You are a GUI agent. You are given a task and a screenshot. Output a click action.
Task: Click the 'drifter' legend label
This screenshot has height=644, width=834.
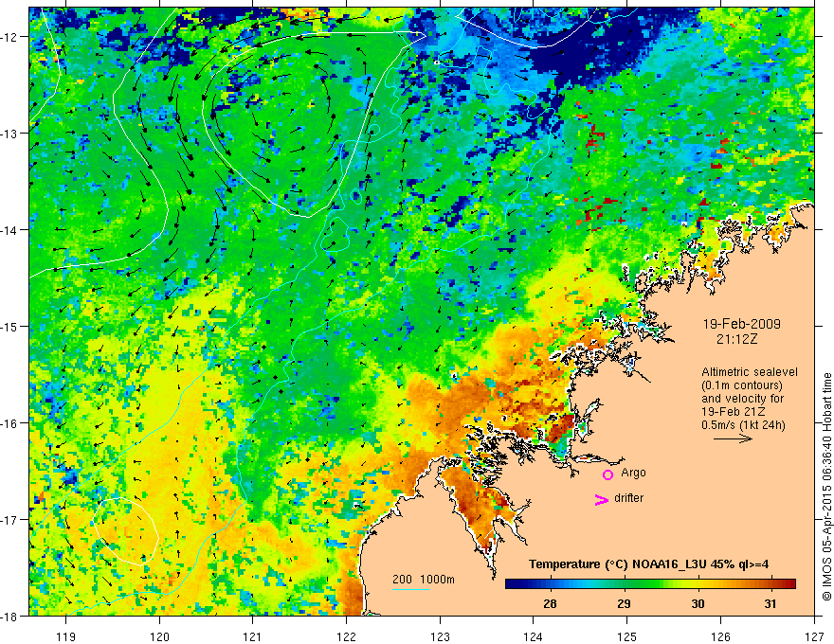click(x=628, y=498)
